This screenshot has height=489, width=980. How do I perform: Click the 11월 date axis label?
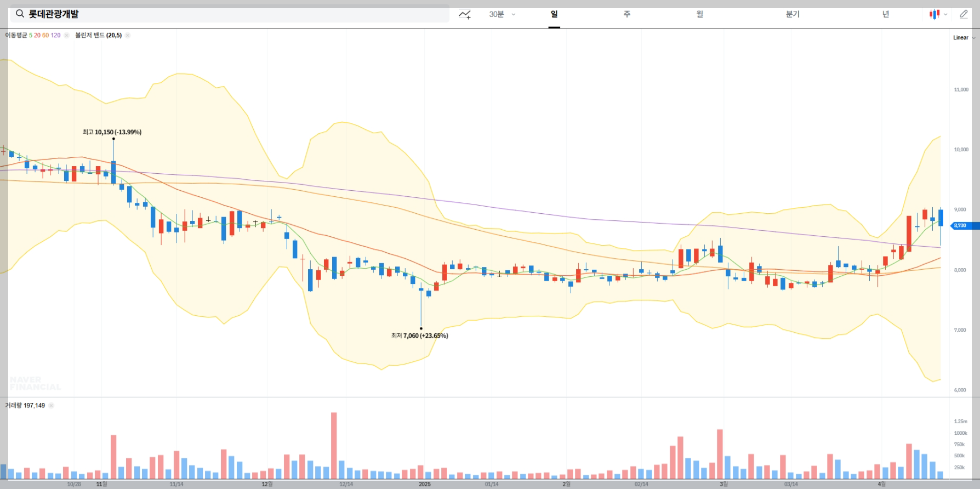101,484
